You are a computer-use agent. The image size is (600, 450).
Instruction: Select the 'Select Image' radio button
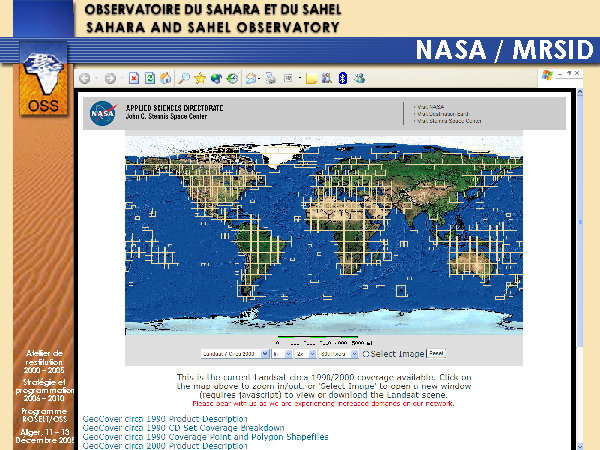point(366,354)
